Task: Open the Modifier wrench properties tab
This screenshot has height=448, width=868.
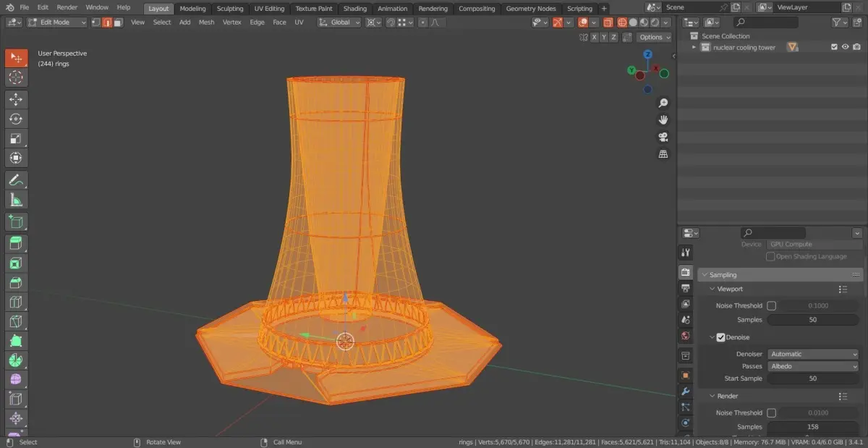Action: (686, 392)
